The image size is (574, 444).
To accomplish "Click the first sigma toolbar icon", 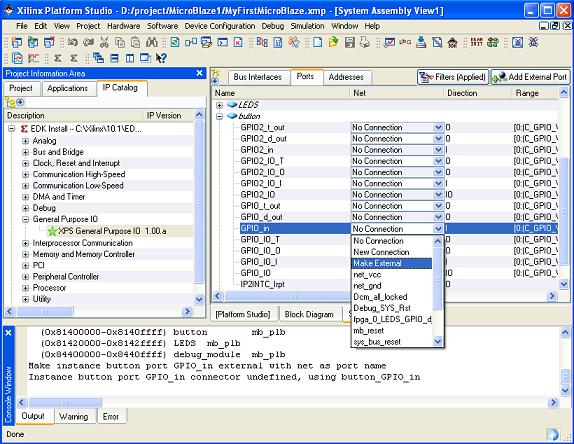I will (x=57, y=58).
